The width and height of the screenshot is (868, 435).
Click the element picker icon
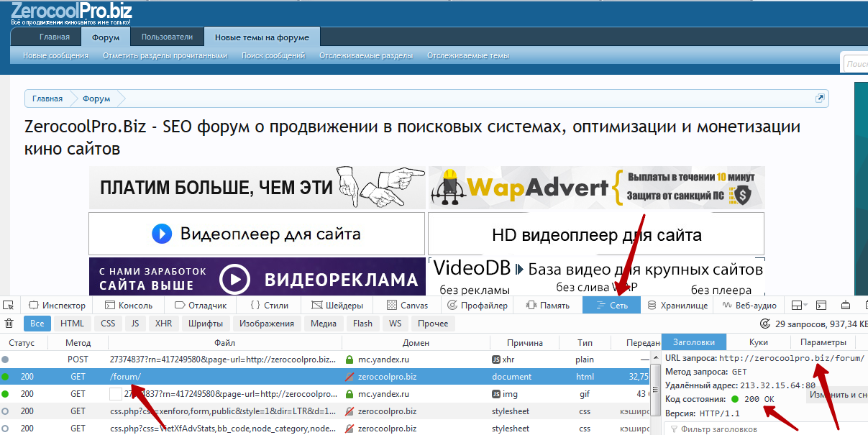pos(8,306)
